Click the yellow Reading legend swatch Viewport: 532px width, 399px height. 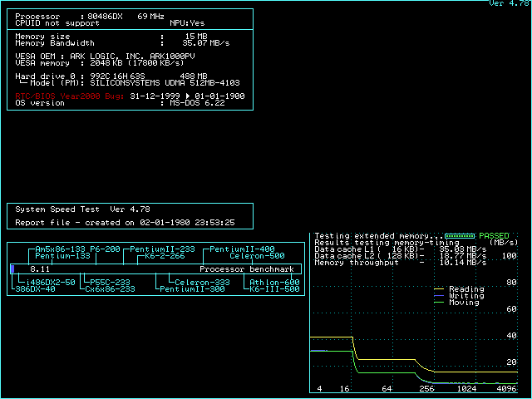(439, 289)
